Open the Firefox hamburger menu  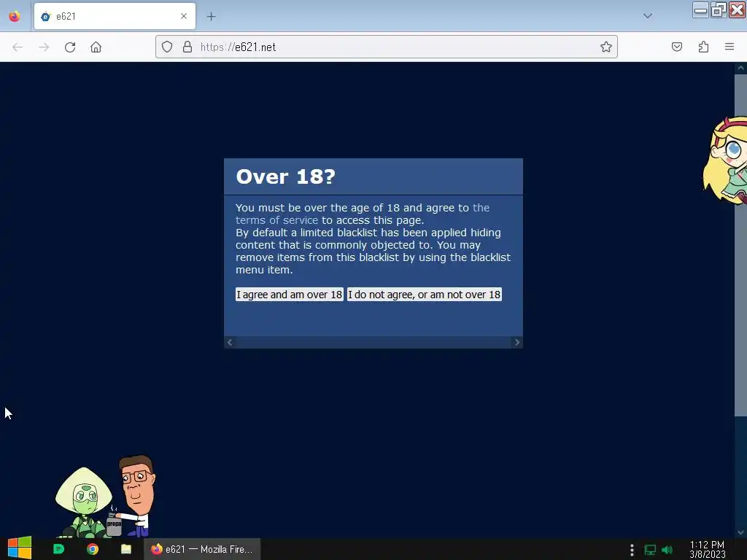[x=729, y=47]
